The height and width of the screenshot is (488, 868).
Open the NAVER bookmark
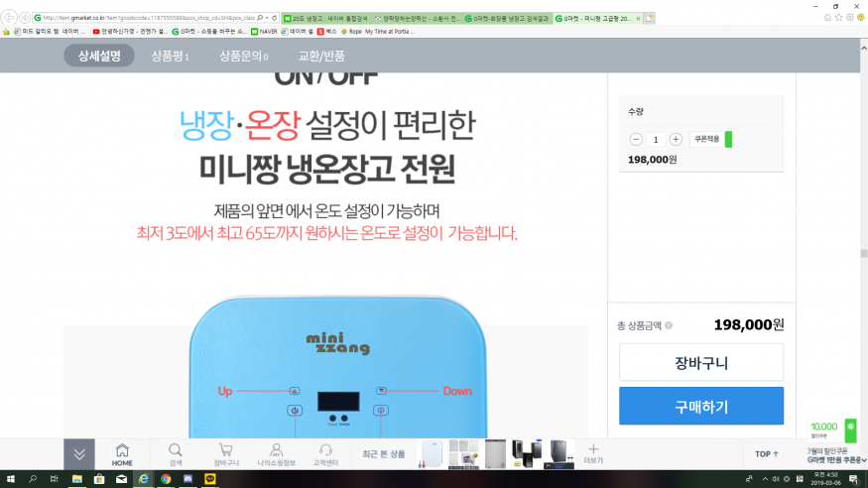pyautogui.click(x=264, y=32)
